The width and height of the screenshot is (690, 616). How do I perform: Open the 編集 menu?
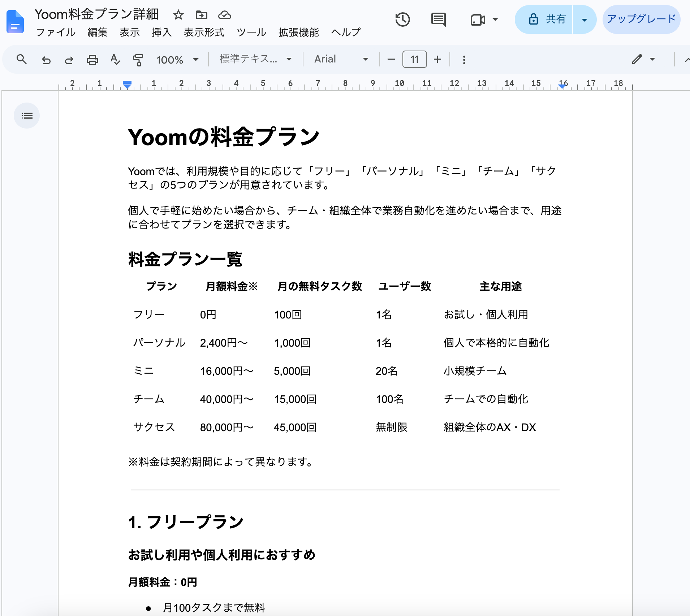[x=98, y=32]
